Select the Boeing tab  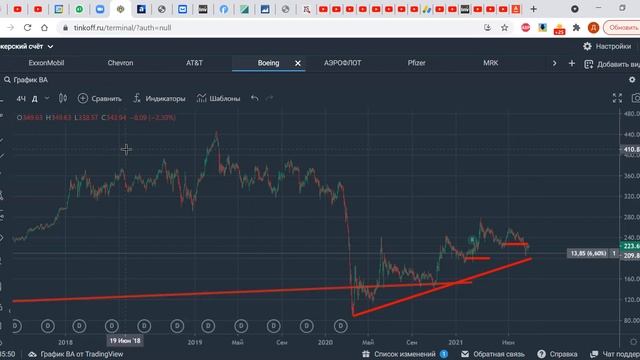point(268,63)
